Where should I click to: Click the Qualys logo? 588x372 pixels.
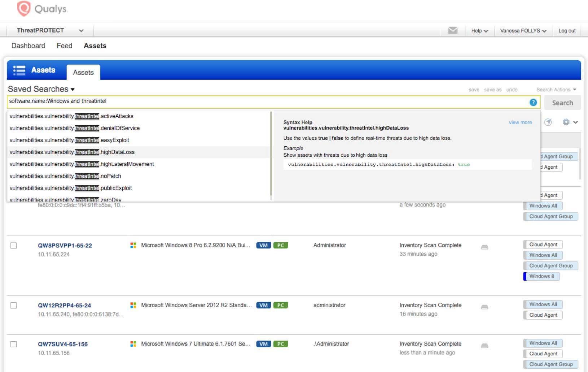click(x=42, y=9)
